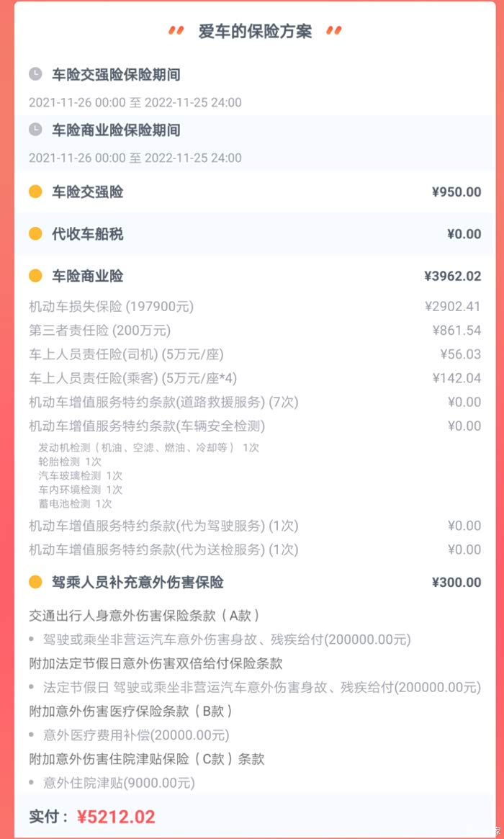This screenshot has width=504, height=839.
Task: Tap the 实付 ¥5212.02 total amount
Action: pos(115,817)
